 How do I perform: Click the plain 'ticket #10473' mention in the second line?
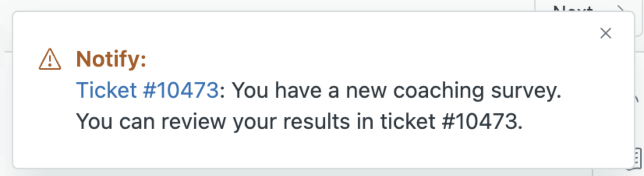tap(451, 121)
